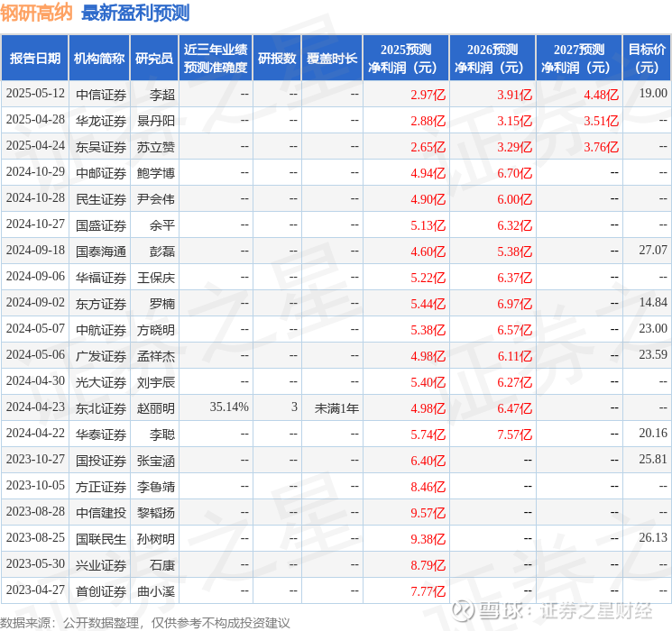Viewport: 672px width, 631px height.
Task: Select the 研报数 column header
Action: (277, 59)
